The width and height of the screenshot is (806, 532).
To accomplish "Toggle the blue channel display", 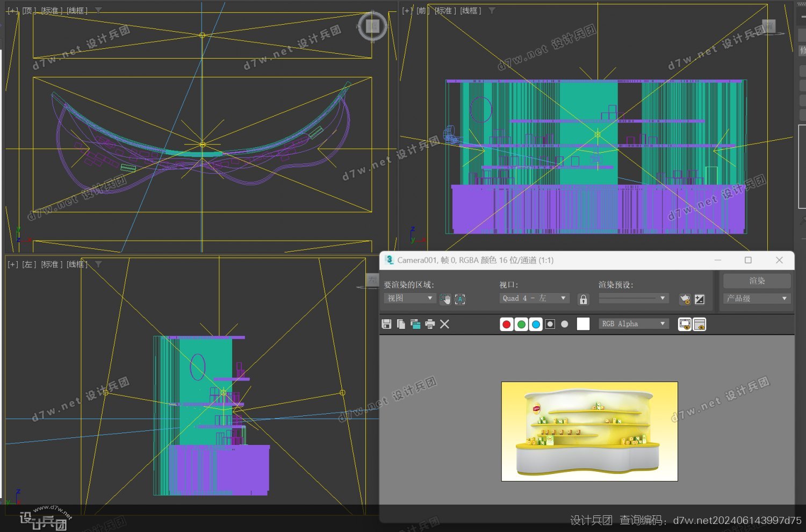I will click(536, 324).
